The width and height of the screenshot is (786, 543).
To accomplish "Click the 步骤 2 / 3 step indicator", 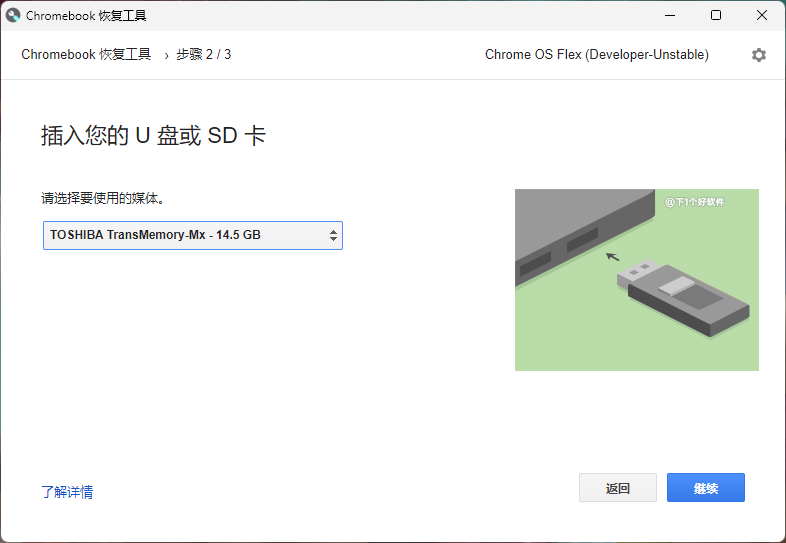I will coord(204,54).
